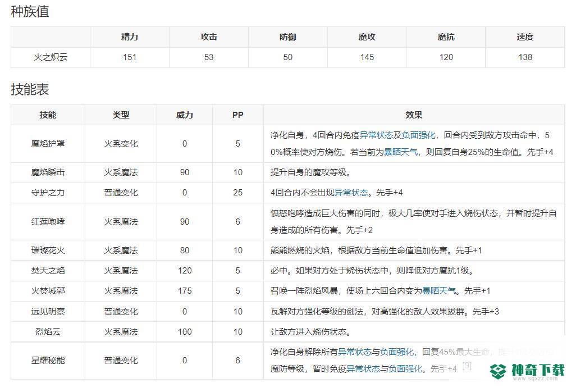The width and height of the screenshot is (576, 392).
Task: Select the 魔焰护罩 skill name
Action: pyautogui.click(x=48, y=144)
